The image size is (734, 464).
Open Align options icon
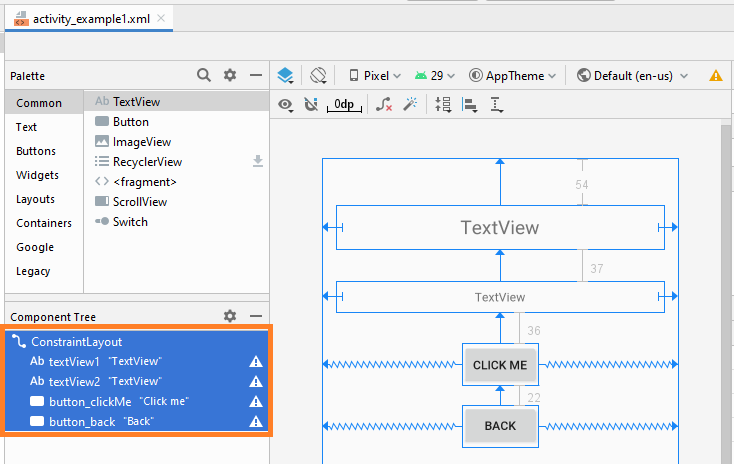coord(470,104)
